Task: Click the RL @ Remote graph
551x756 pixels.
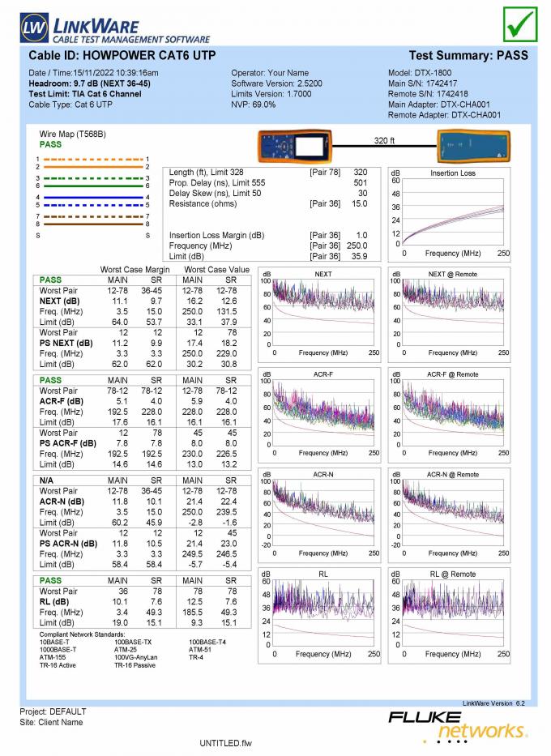Action: click(454, 613)
